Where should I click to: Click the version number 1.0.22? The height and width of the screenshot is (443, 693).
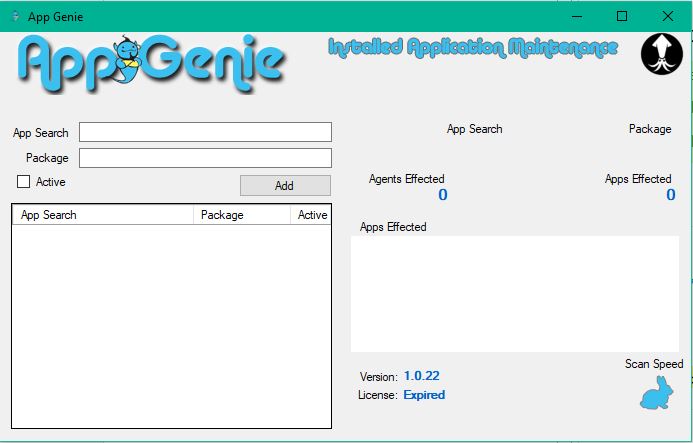[x=422, y=376]
